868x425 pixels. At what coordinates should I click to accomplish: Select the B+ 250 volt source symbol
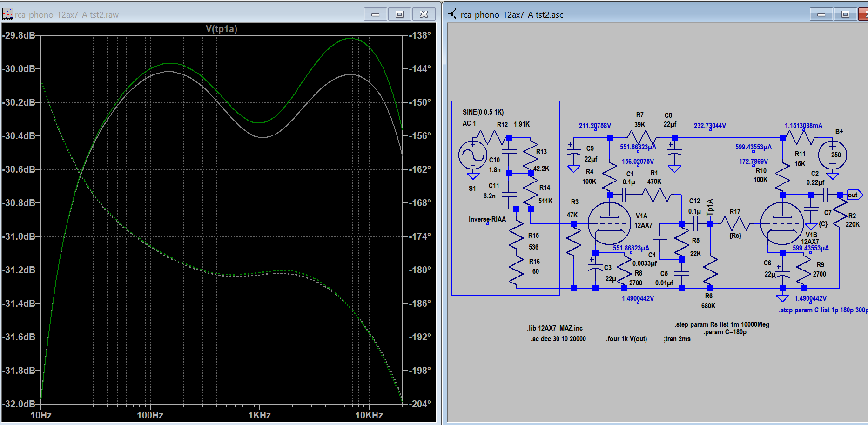pyautogui.click(x=832, y=155)
